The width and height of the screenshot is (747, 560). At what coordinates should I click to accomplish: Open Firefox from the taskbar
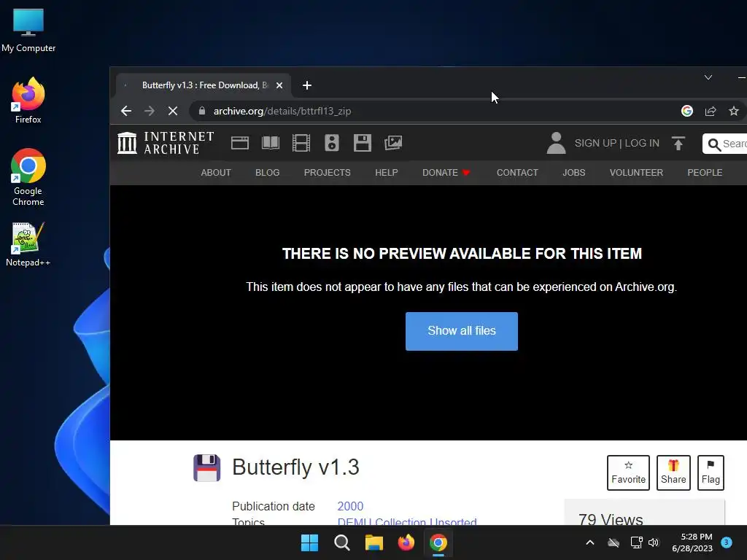[406, 542]
